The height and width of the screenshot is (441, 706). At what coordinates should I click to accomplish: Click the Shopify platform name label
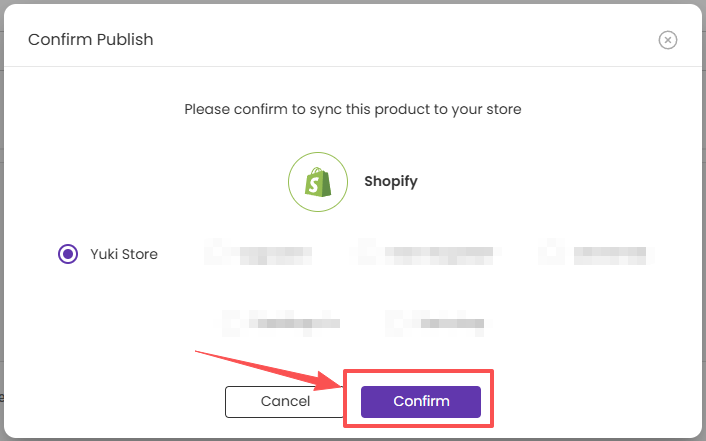[x=391, y=181]
